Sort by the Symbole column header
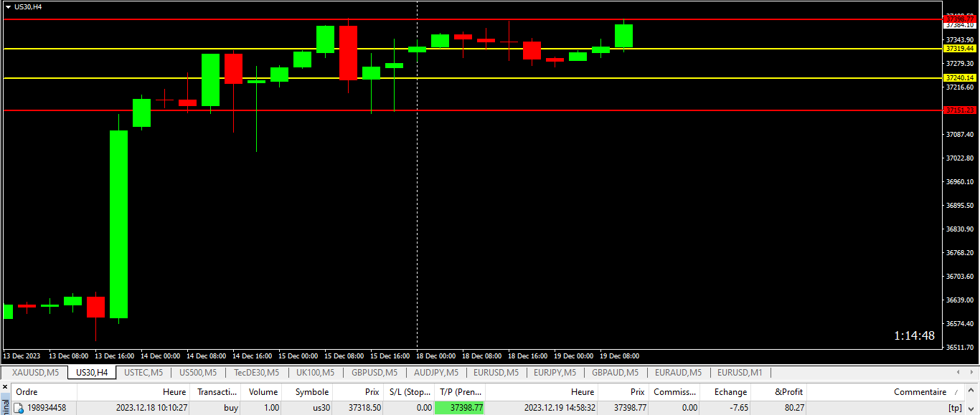 pos(308,392)
